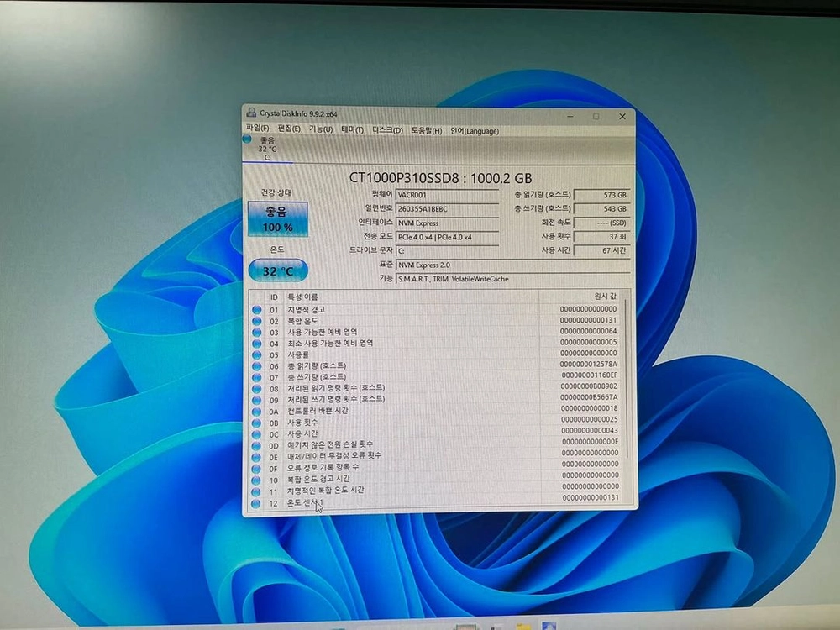Click the interface field showing NVM Express

click(x=448, y=223)
